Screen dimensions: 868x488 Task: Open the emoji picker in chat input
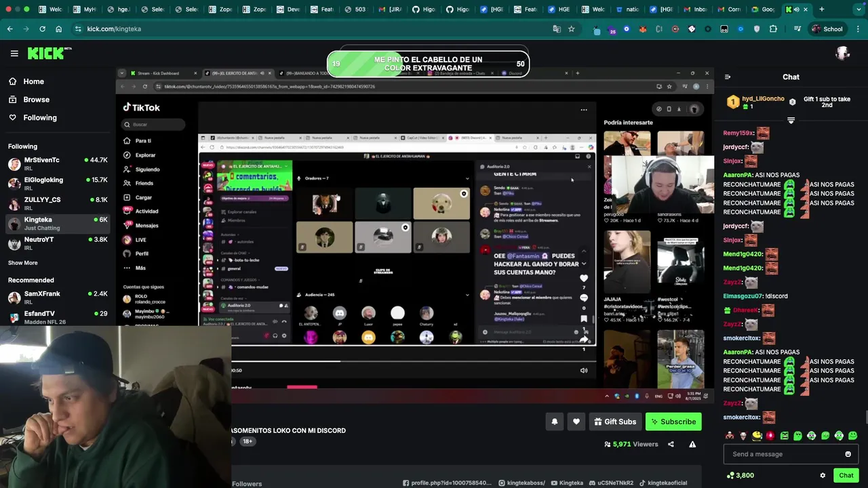pyautogui.click(x=848, y=454)
